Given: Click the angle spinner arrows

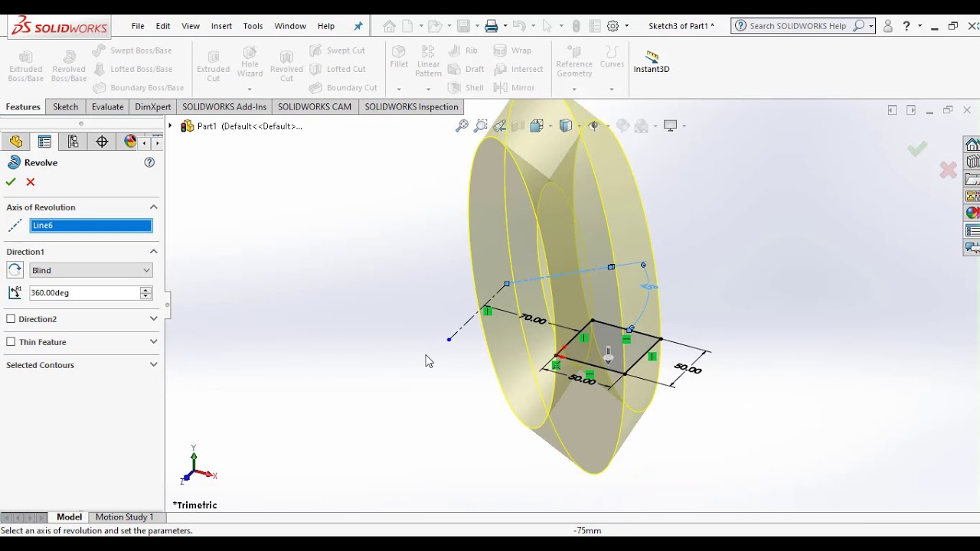Looking at the screenshot, I should point(145,293).
